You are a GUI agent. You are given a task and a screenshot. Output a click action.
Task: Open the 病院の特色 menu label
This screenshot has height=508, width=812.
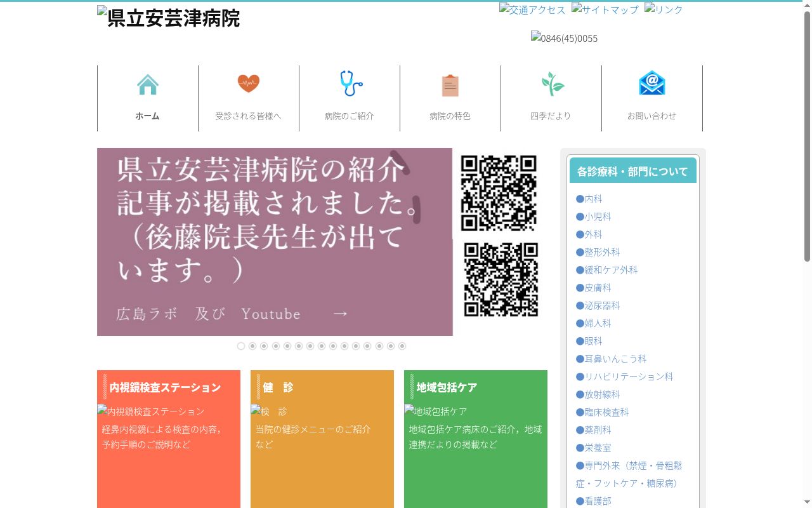coord(450,116)
